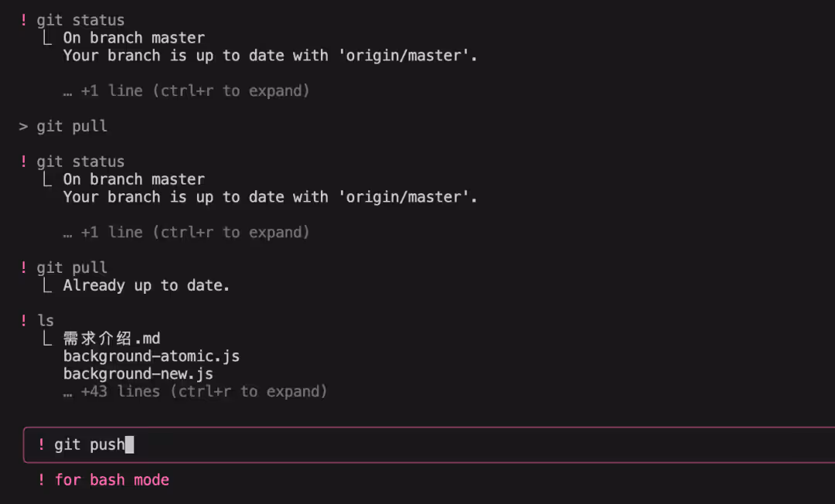Click the exclamation mark of the topmost "git status"

pos(24,20)
